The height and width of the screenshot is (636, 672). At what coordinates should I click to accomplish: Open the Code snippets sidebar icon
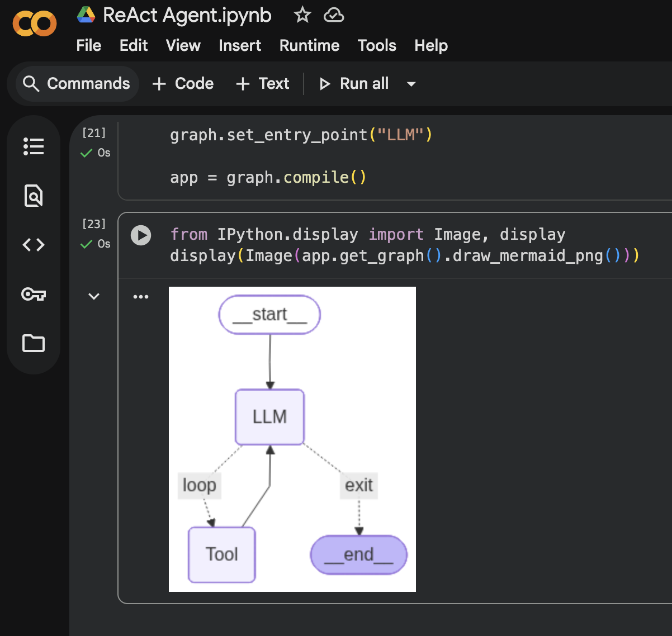pyautogui.click(x=34, y=245)
